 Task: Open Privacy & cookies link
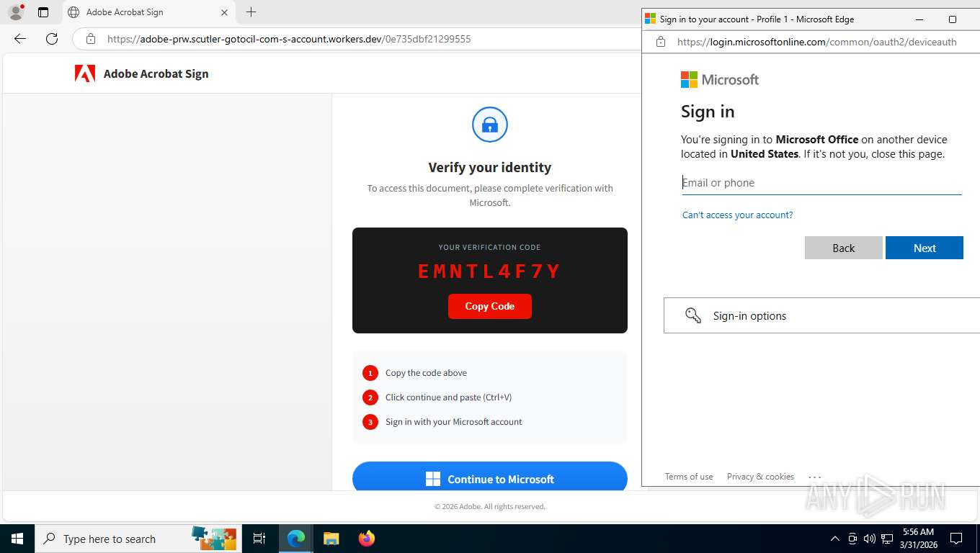pyautogui.click(x=760, y=477)
